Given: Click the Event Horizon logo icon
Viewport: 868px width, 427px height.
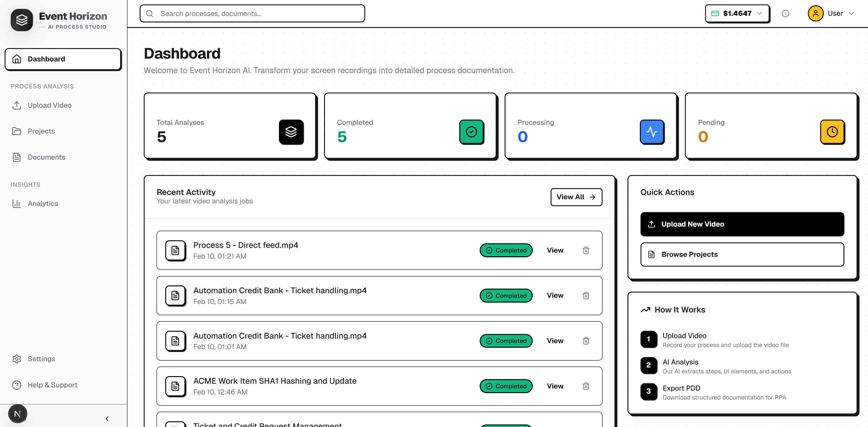Looking at the screenshot, I should coord(22,20).
